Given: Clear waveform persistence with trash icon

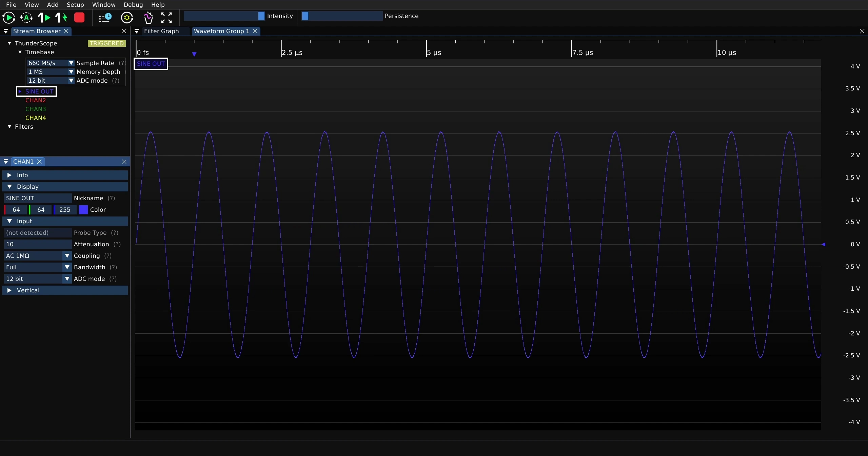Looking at the screenshot, I should point(148,18).
